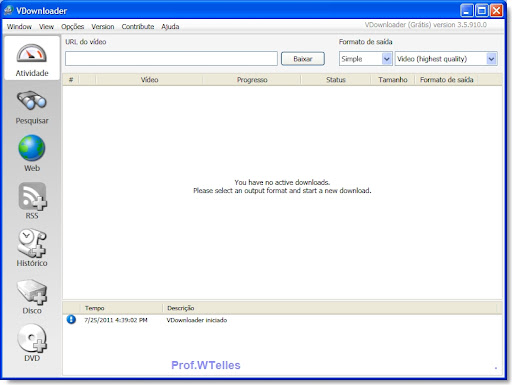
Task: Sort by Formato de saída column header
Action: (446, 80)
